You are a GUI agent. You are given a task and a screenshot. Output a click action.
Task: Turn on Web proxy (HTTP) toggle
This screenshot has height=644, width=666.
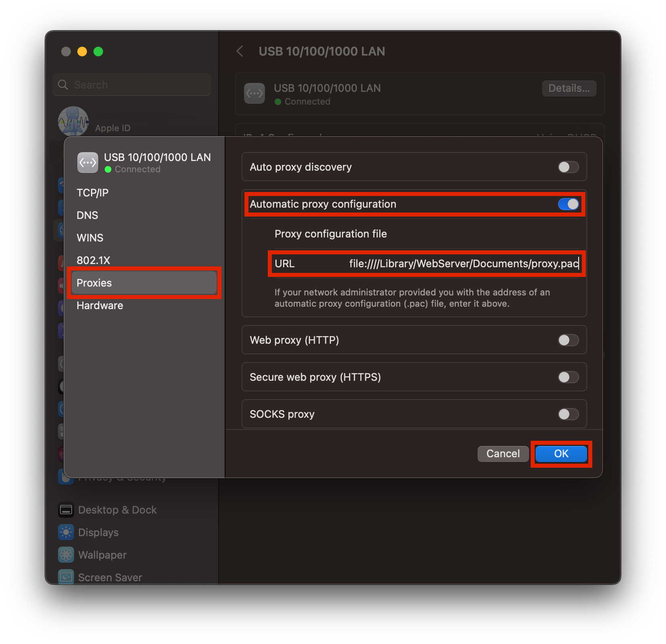[x=568, y=340]
